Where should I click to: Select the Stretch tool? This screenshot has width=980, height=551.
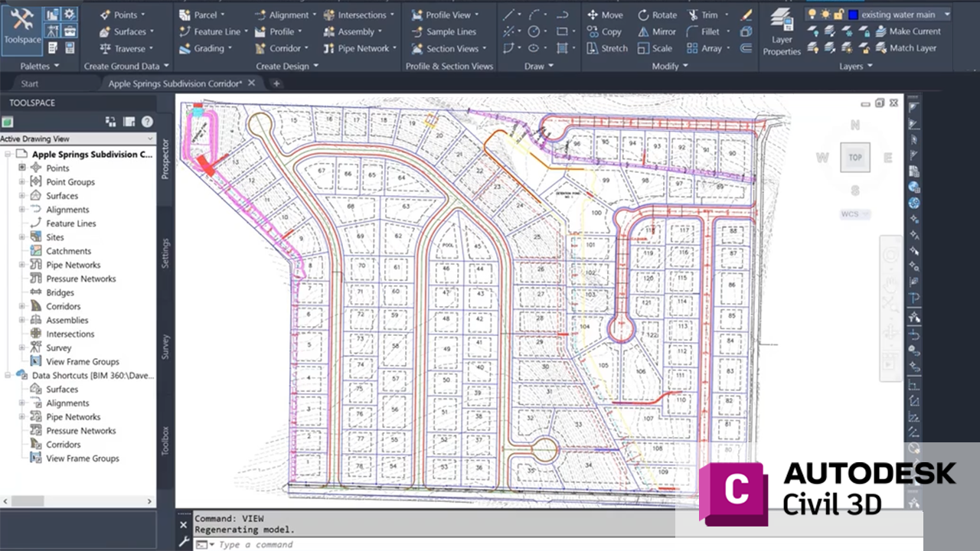click(607, 48)
